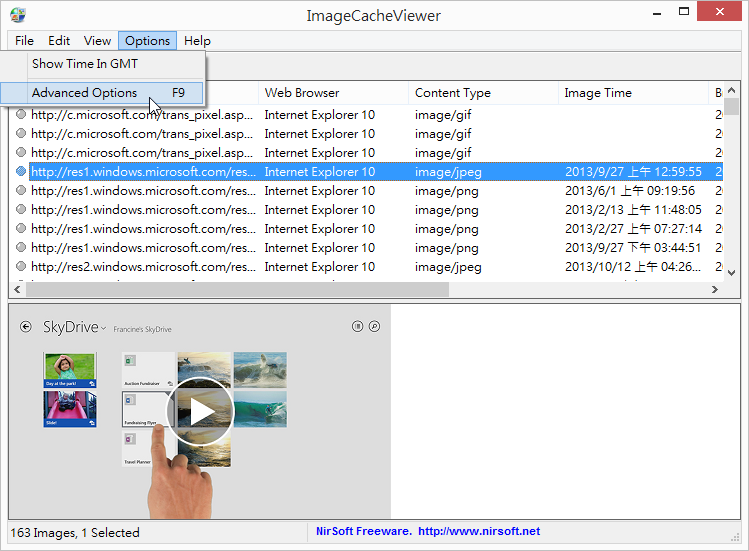Click the child photo thumbnail in preview
Screen dimensions: 749x551
(x=70, y=370)
